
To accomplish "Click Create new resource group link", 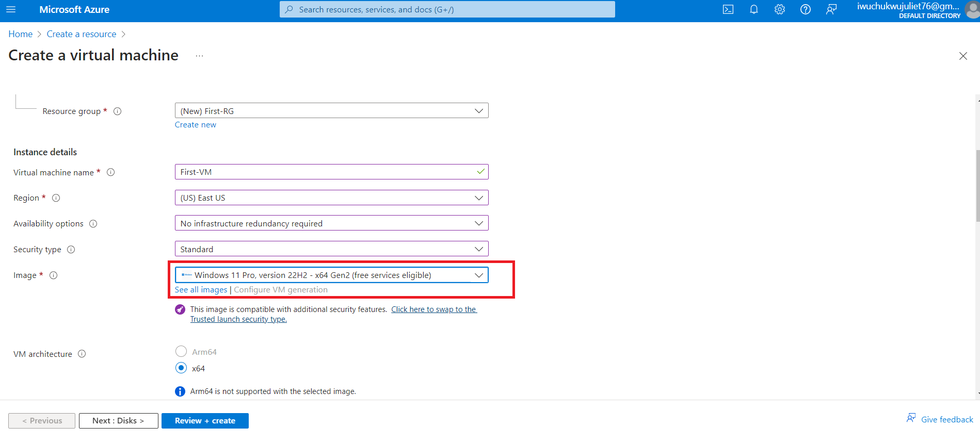I will pyautogui.click(x=196, y=125).
